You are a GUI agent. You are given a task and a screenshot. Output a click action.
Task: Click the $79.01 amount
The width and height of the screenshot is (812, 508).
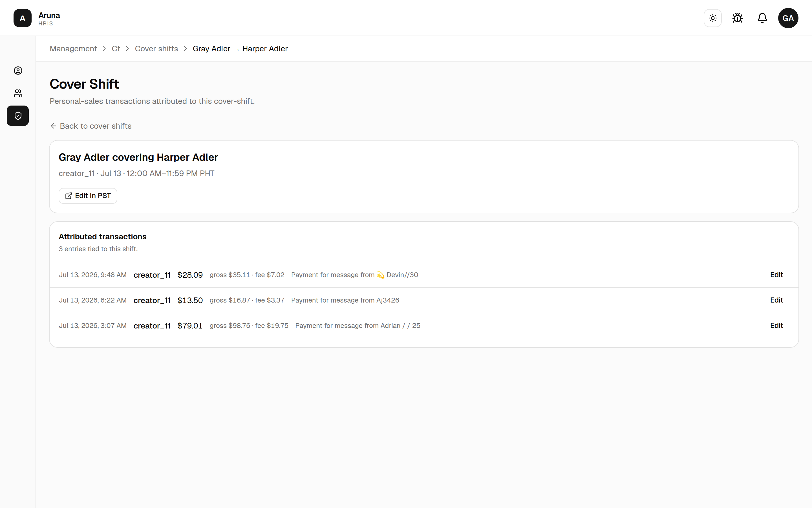190,326
